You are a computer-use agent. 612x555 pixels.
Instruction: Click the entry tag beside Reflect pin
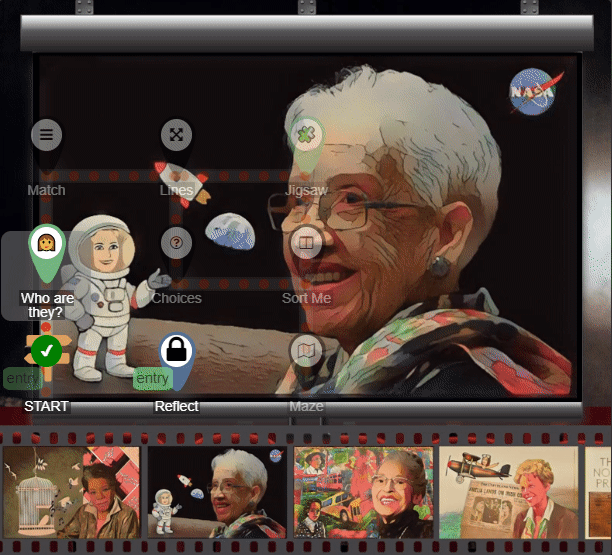(153, 378)
